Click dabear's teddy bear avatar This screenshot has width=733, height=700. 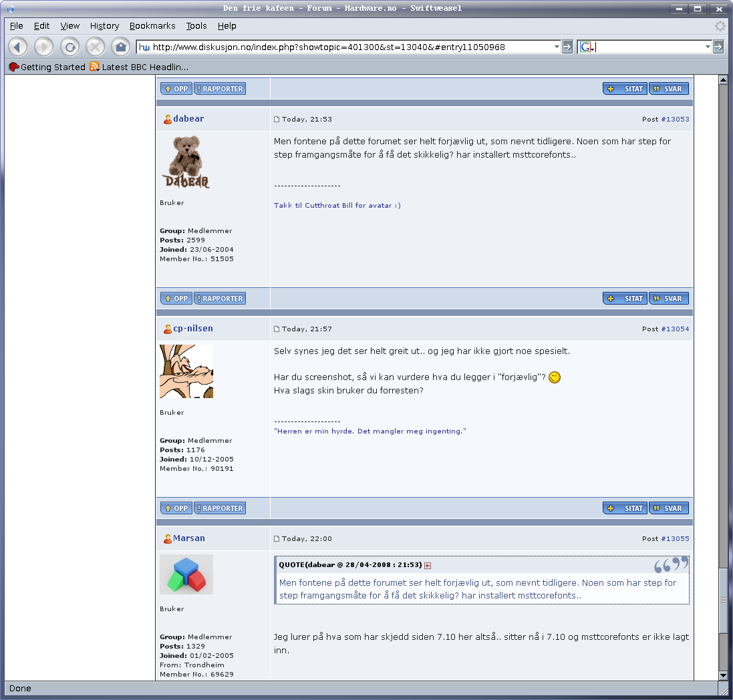point(186,162)
